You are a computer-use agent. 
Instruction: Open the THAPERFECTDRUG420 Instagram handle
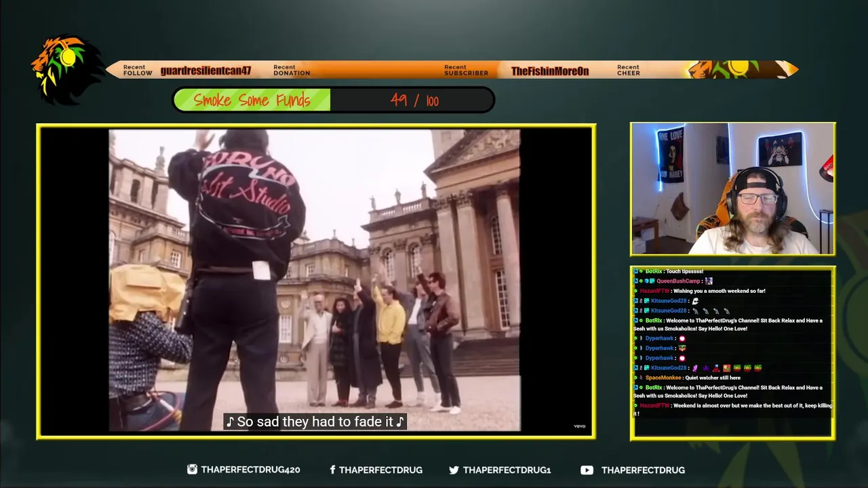(x=250, y=470)
